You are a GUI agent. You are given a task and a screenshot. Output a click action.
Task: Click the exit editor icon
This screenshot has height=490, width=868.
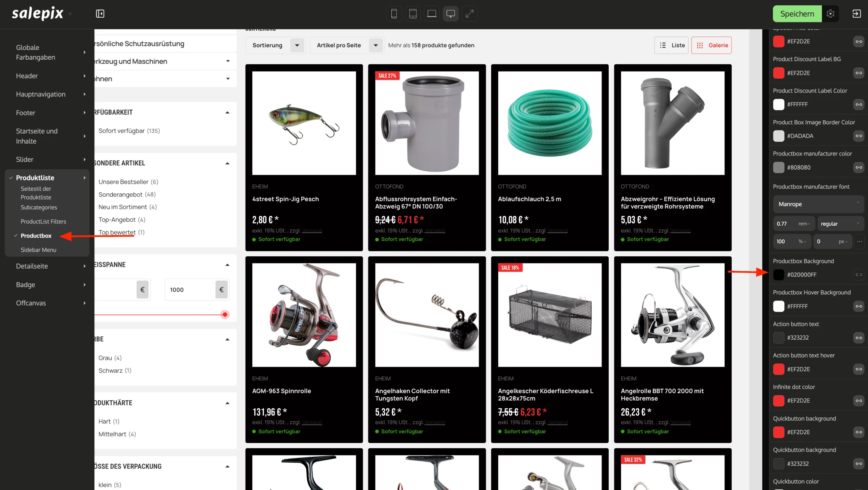856,14
